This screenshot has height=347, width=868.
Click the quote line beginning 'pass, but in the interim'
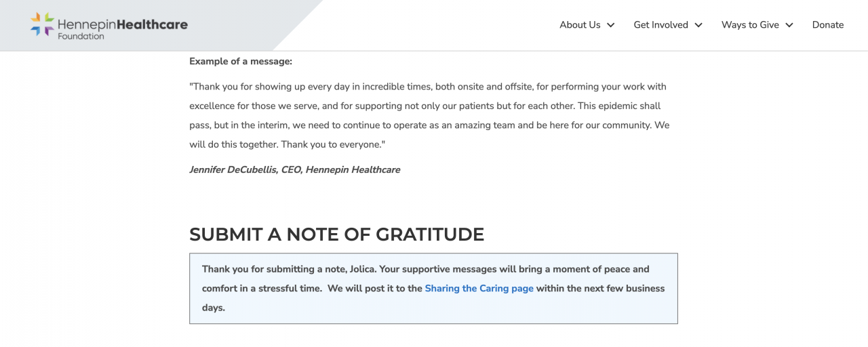click(429, 125)
